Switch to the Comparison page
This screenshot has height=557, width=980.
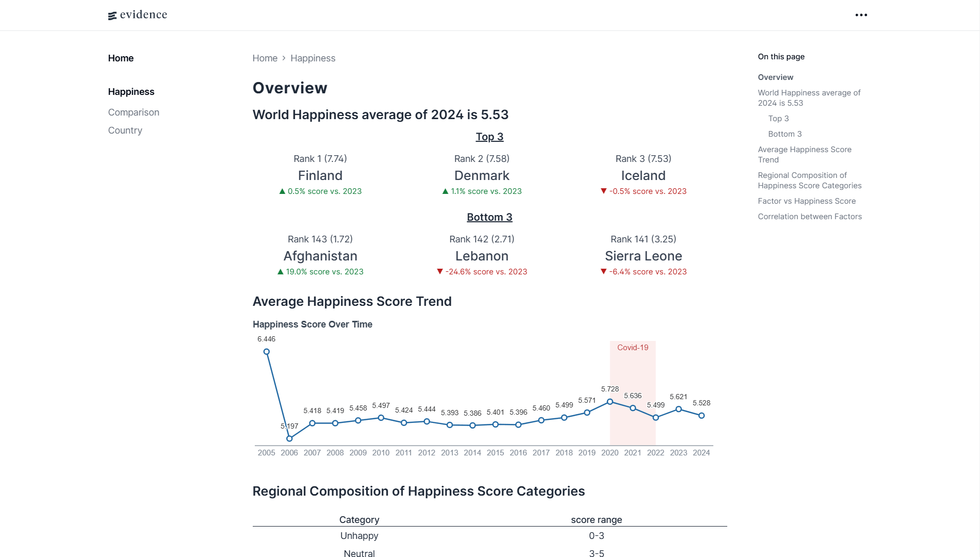[133, 112]
